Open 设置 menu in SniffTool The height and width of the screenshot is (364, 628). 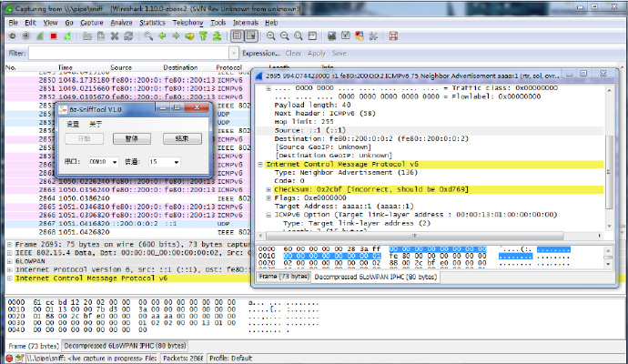[73, 125]
